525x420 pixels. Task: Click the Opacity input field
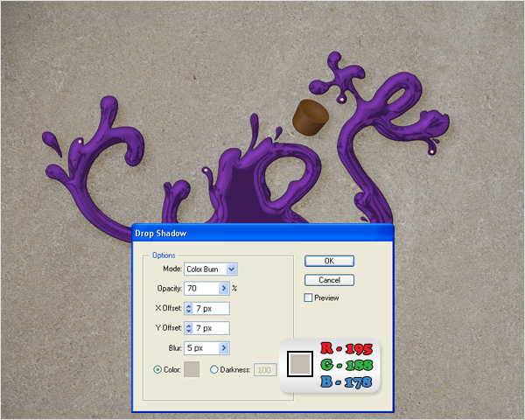click(202, 289)
